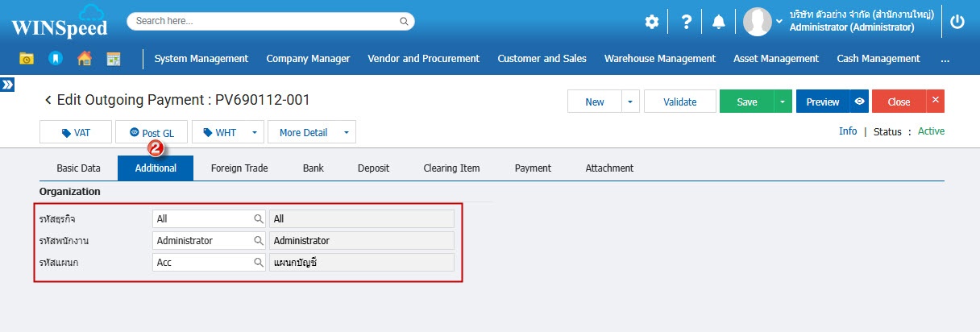Screen dimensions: 980x332
Task: Click the help question mark icon
Action: [x=686, y=22]
